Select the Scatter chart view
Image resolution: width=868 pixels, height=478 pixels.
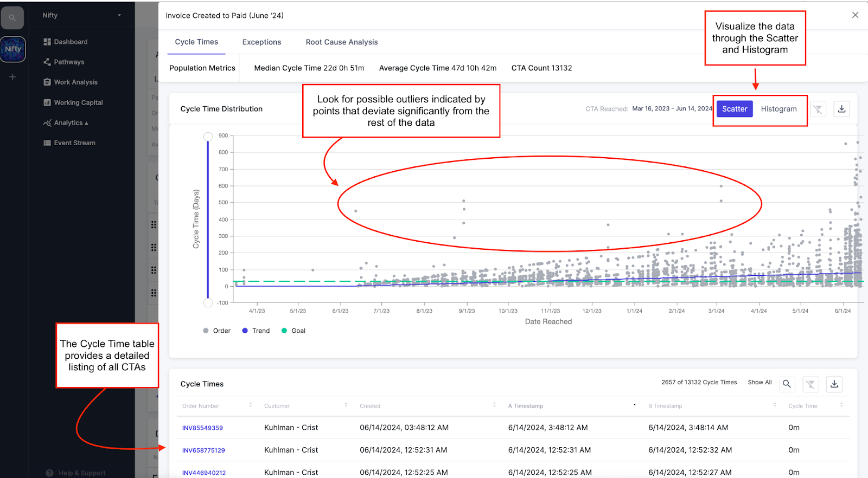pyautogui.click(x=735, y=109)
